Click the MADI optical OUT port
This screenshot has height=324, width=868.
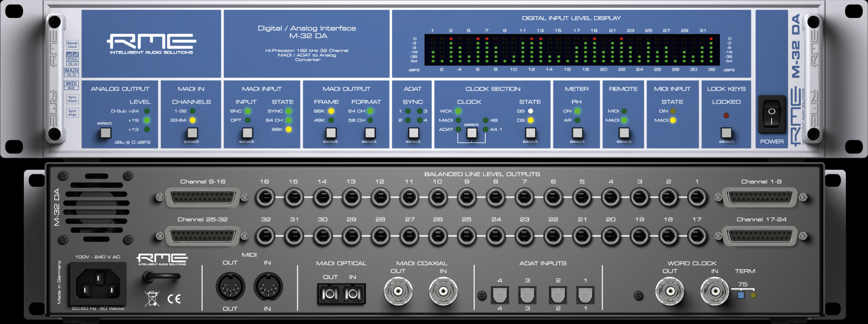[330, 294]
